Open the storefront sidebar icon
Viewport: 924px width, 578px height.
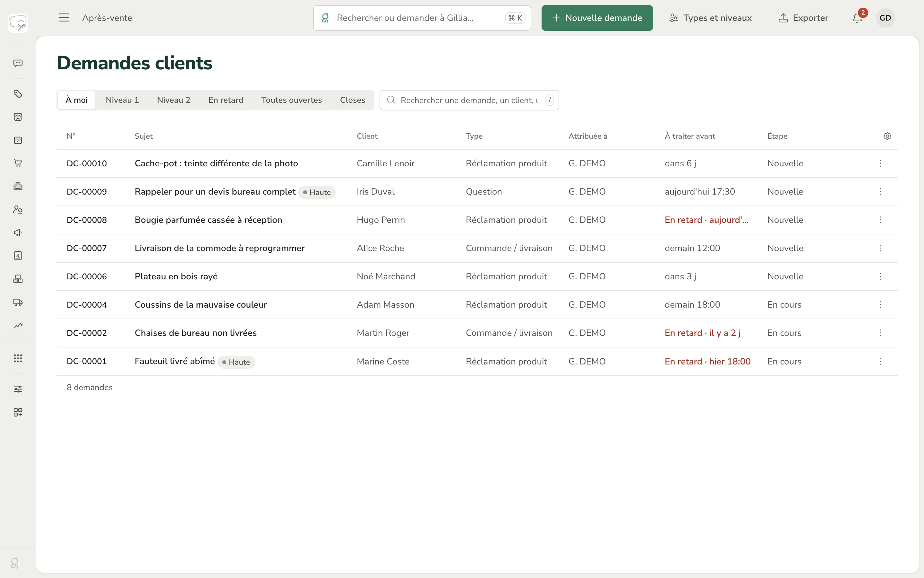18,117
